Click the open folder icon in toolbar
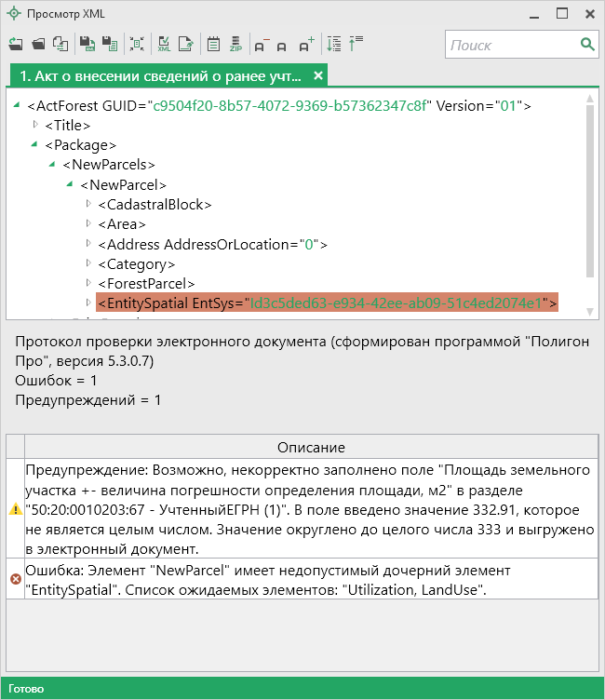The height and width of the screenshot is (700, 605). point(38,44)
